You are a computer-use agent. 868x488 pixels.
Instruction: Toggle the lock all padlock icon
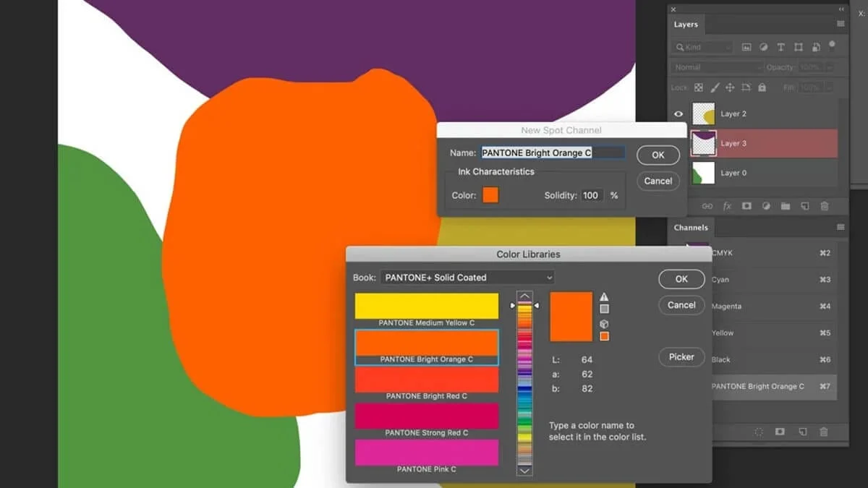point(762,87)
